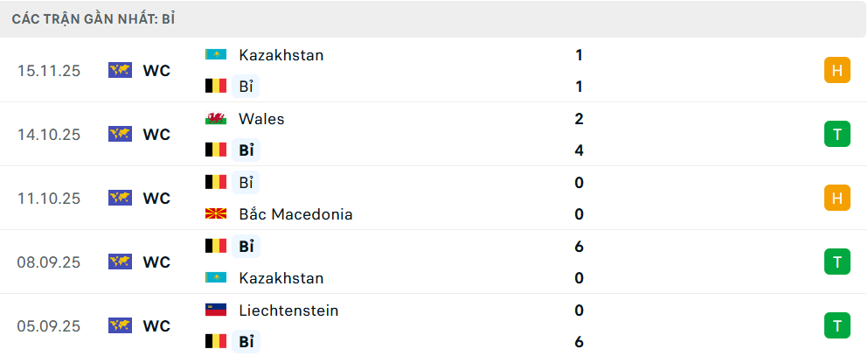
Task: Click the green T badge for Wales match
Action: click(x=837, y=134)
